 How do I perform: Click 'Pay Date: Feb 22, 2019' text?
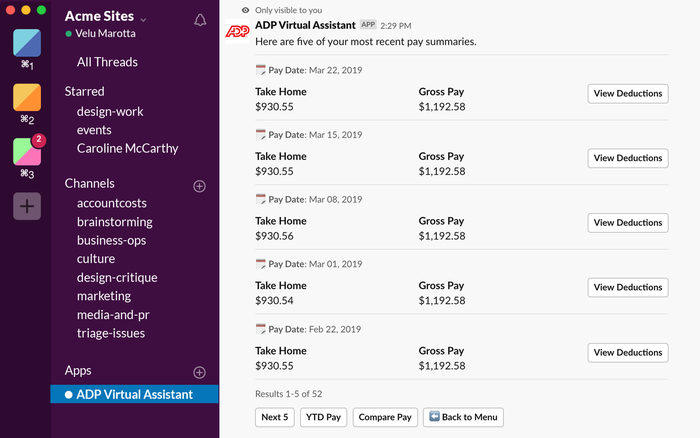315,330
